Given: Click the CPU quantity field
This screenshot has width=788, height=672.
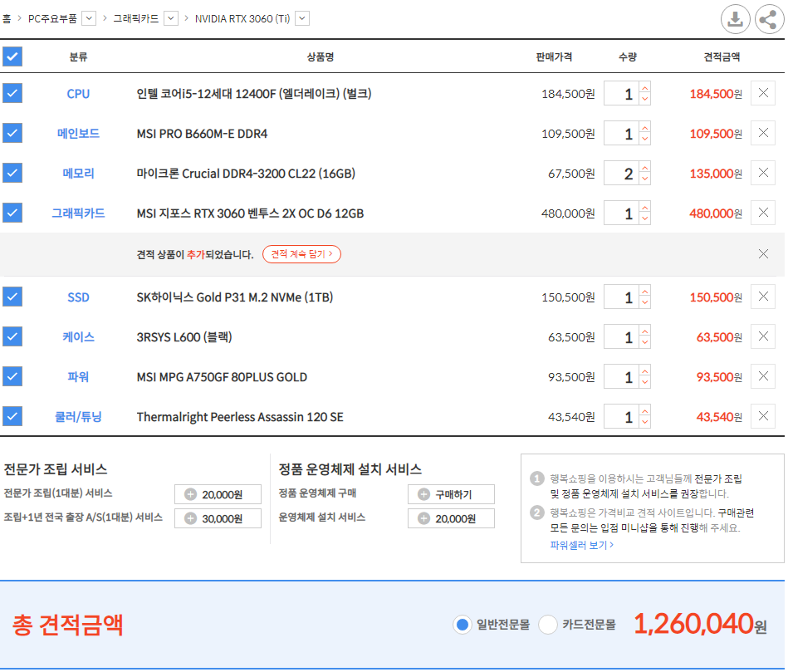Looking at the screenshot, I should tap(621, 94).
